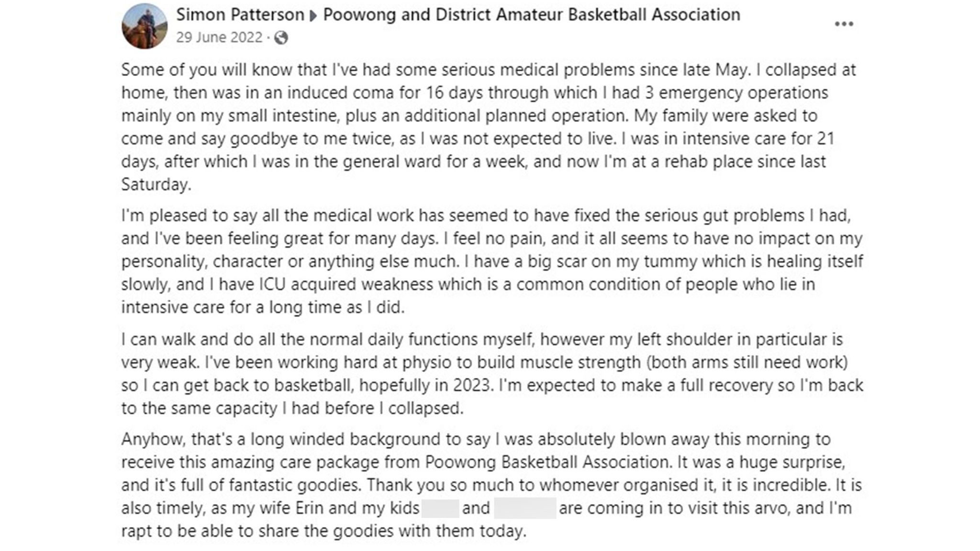Open Poowong and District Amateur Basketball Association group link
The image size is (980, 551).
[x=531, y=15]
